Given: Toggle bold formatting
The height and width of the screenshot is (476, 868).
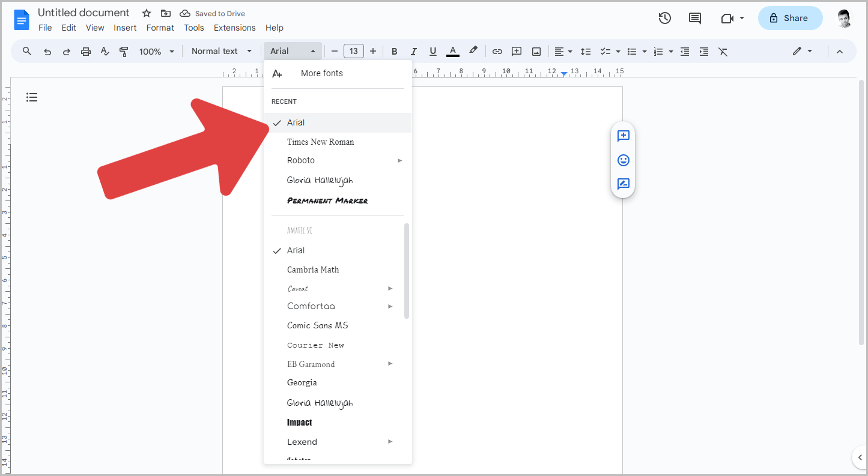Looking at the screenshot, I should (395, 52).
